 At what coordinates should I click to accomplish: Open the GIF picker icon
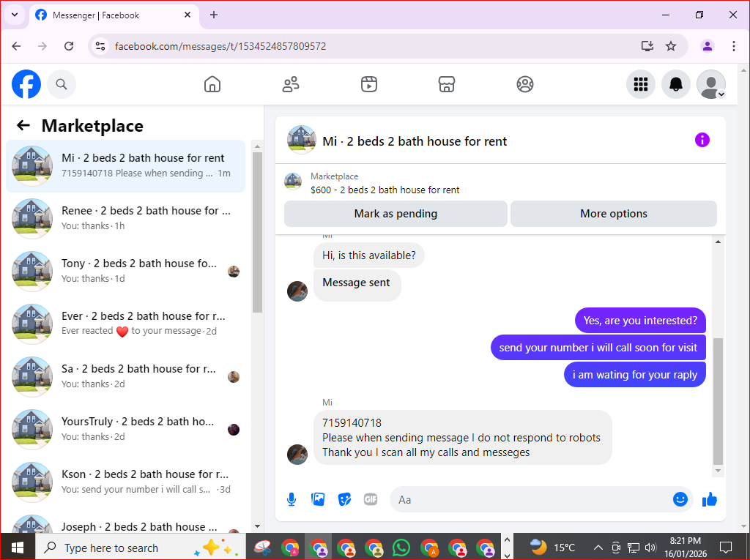(x=371, y=499)
